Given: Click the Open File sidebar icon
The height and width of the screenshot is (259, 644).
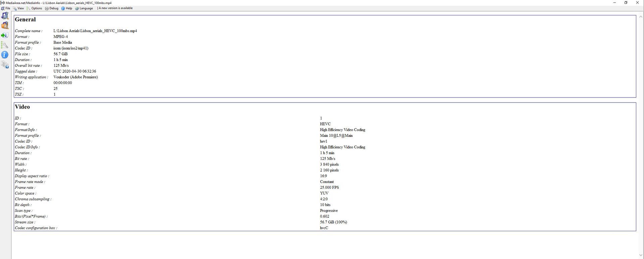Looking at the screenshot, I should [x=5, y=16].
